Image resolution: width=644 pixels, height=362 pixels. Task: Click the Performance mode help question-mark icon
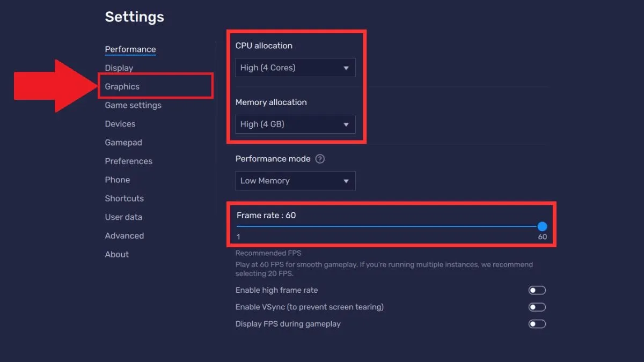click(320, 159)
